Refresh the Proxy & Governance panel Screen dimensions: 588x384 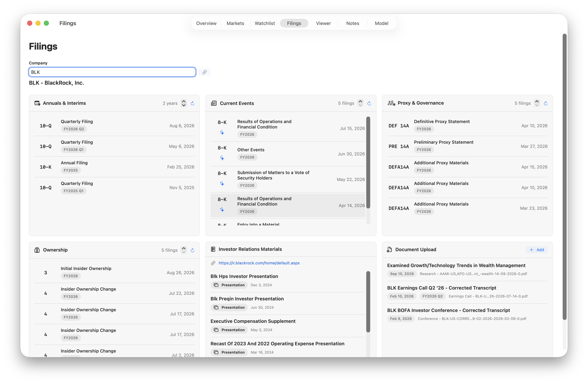(545, 103)
